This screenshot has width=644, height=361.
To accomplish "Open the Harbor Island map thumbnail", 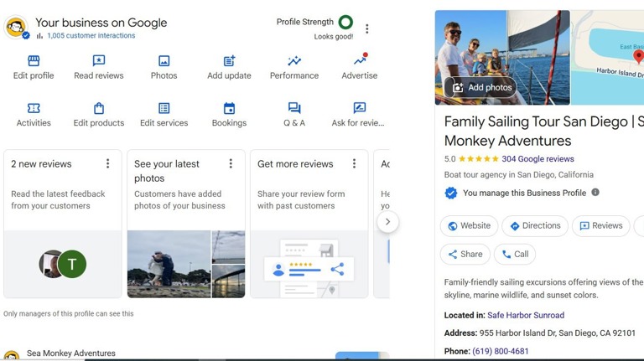I will (x=607, y=58).
